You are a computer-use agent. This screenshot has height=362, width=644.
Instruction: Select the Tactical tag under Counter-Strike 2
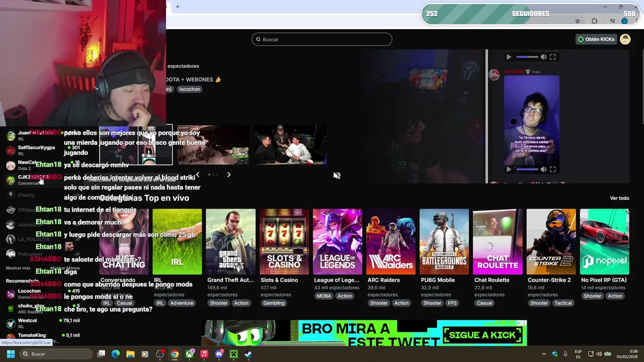(563, 303)
